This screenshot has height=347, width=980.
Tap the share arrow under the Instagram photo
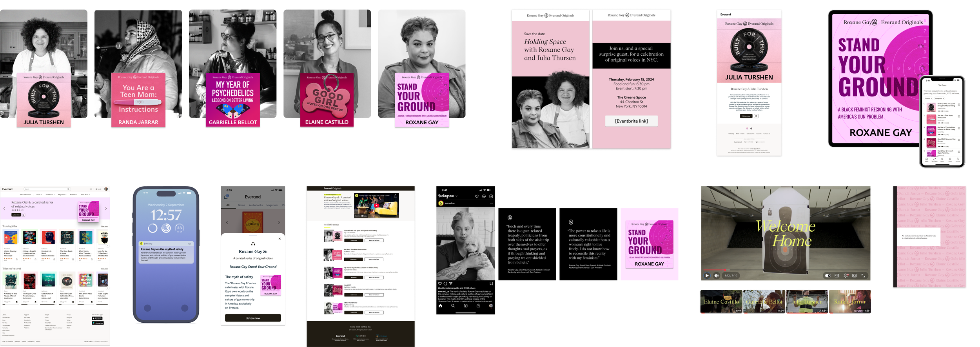coord(451,283)
